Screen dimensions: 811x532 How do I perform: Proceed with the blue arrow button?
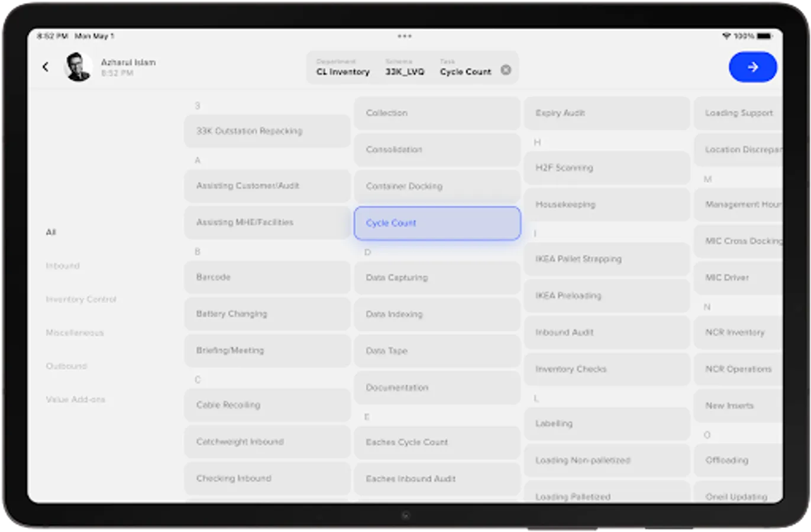(752, 67)
